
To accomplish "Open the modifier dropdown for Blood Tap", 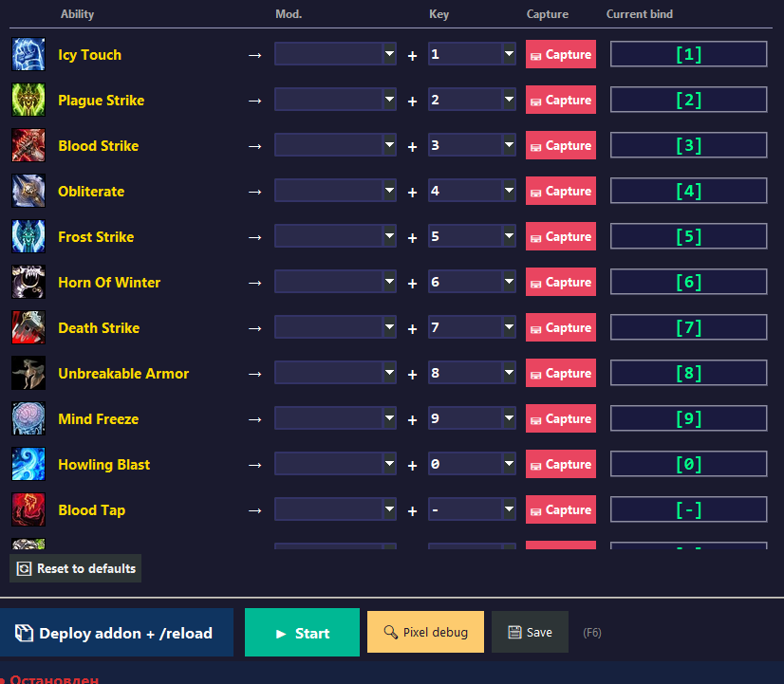I will [335, 508].
